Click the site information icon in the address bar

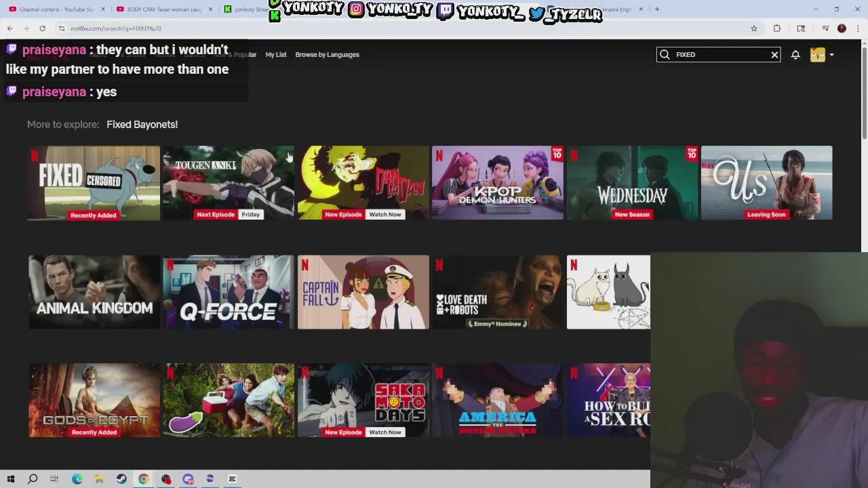coord(61,28)
